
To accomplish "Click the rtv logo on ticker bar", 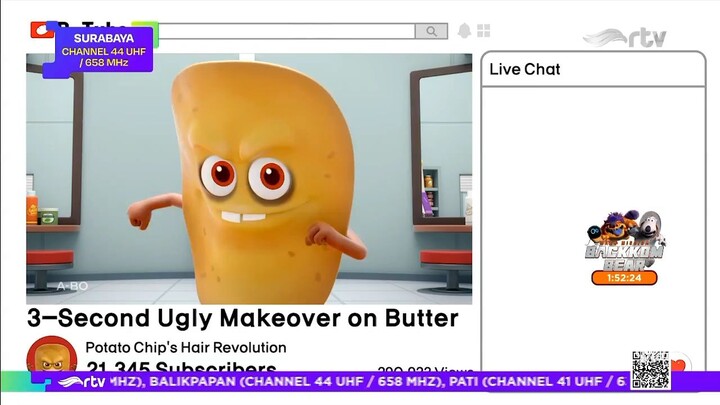I will [80, 381].
